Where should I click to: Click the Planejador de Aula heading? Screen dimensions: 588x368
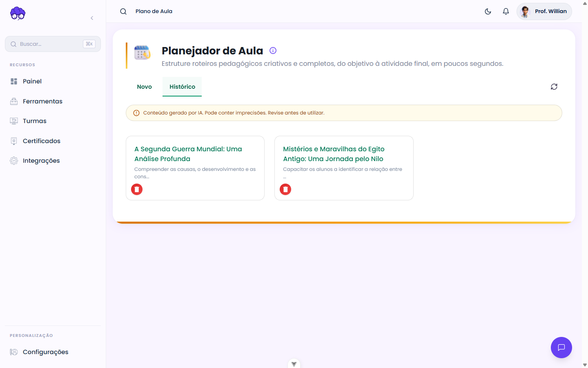point(212,51)
